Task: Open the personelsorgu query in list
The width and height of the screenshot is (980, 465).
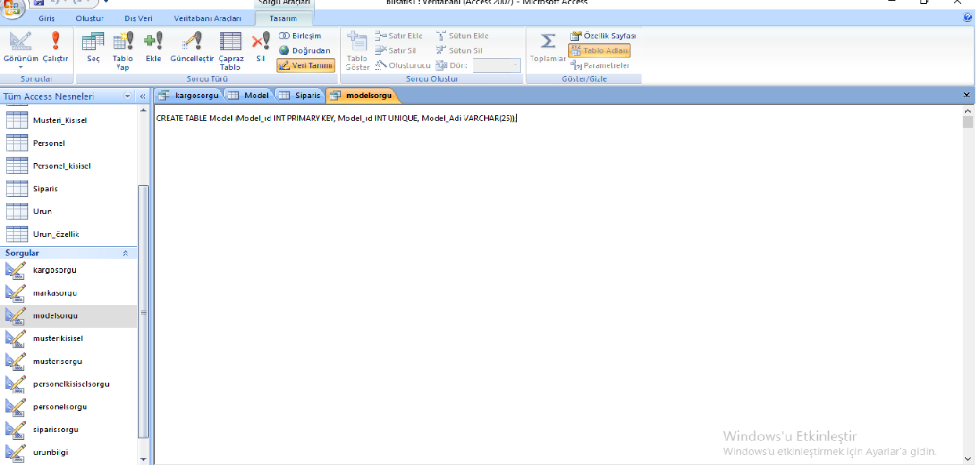Action: point(60,407)
